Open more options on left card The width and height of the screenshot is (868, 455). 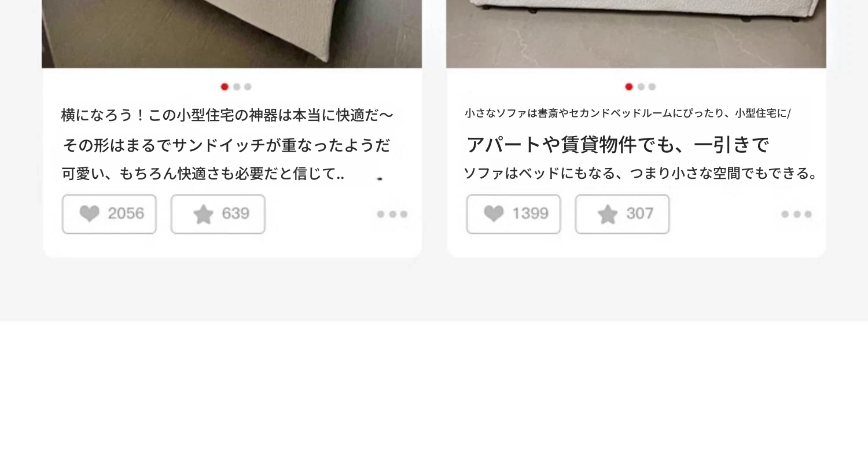(x=392, y=214)
